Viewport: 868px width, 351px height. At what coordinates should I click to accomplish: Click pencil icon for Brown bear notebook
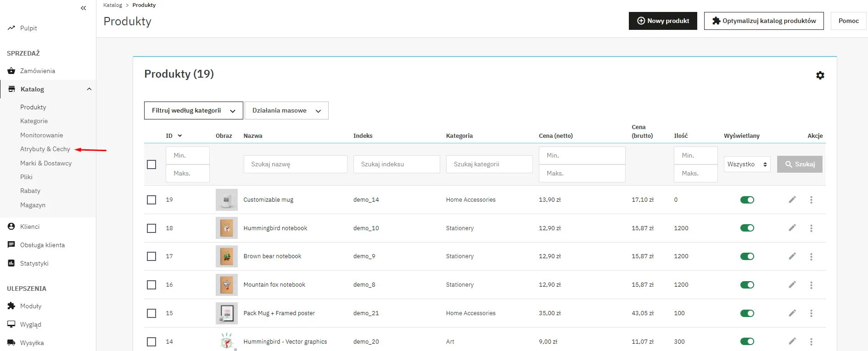[x=792, y=256]
